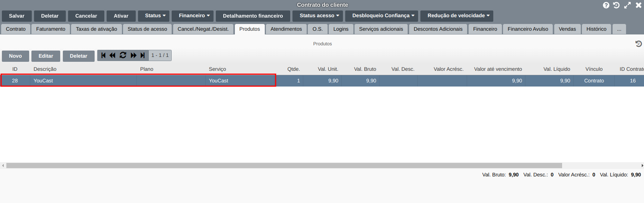This screenshot has width=644, height=203.
Task: Click the Ativar button
Action: (121, 16)
